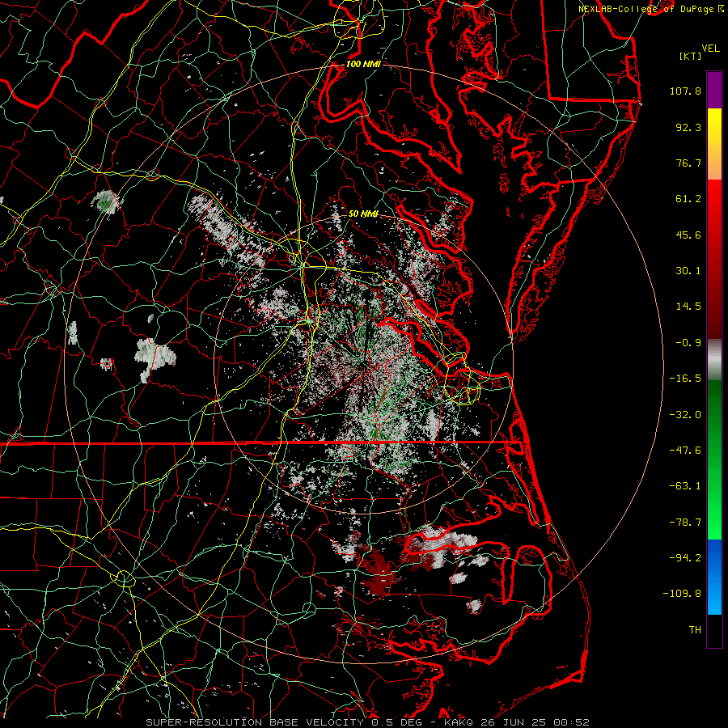This screenshot has width=728, height=728.
Task: Click the -109.8 legend value
Action: click(x=682, y=594)
